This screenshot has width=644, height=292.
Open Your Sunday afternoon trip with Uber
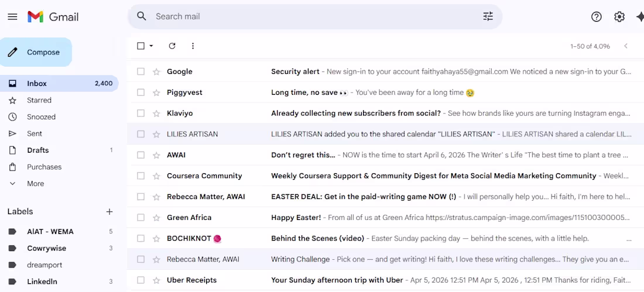click(x=337, y=280)
